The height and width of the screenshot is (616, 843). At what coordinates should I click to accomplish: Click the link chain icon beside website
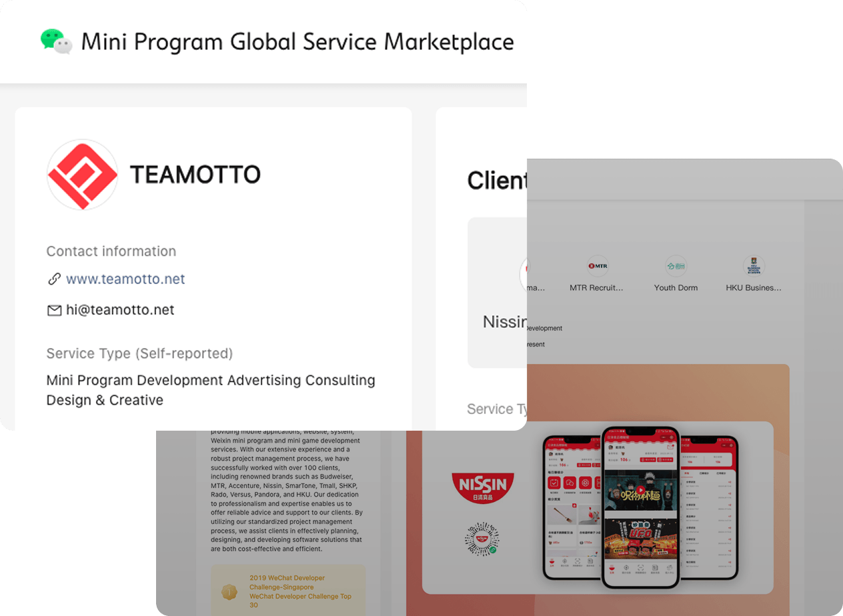tap(54, 279)
